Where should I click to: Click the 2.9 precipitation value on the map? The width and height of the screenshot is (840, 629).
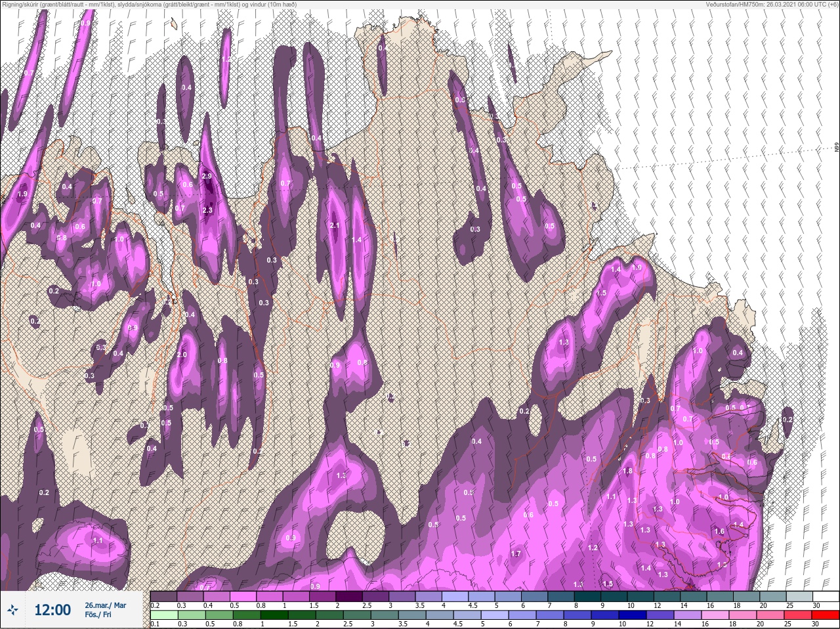click(x=207, y=177)
